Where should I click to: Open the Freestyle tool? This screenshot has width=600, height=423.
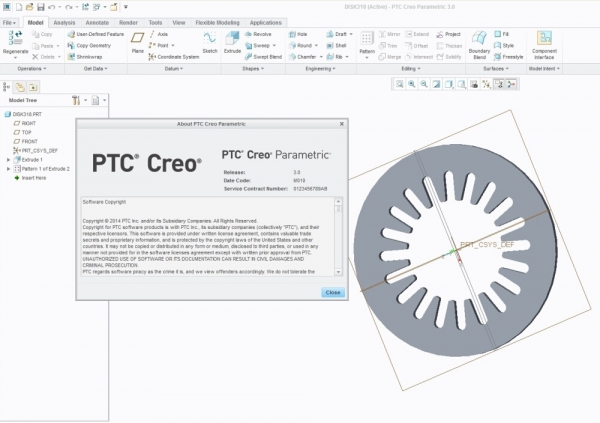point(509,57)
